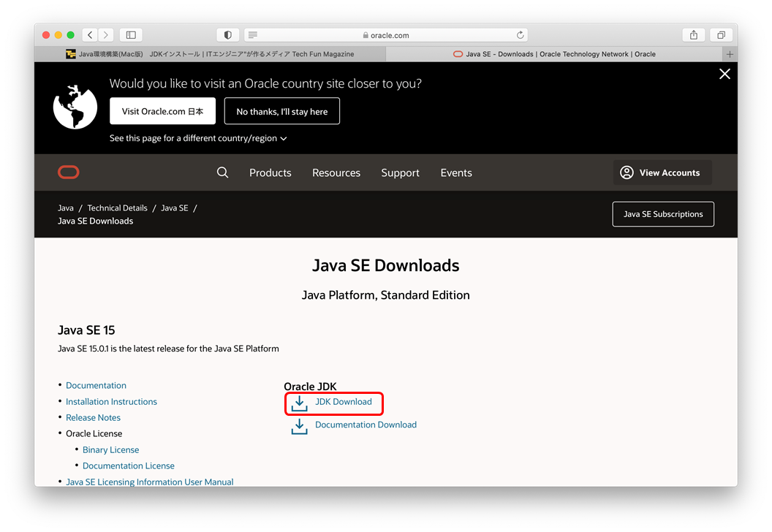Open the Support menu
Image resolution: width=772 pixels, height=532 pixels.
point(401,172)
